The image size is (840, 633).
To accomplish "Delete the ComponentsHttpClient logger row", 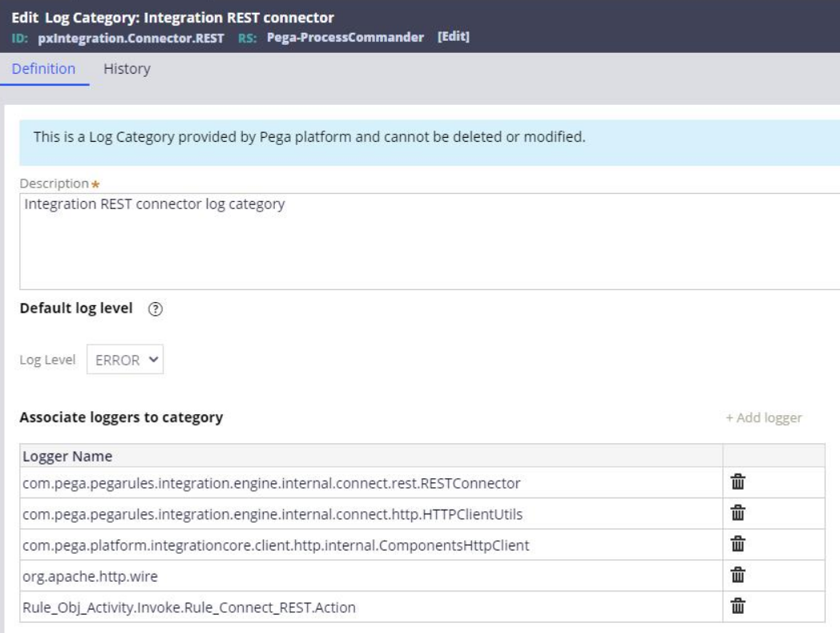I will (737, 544).
